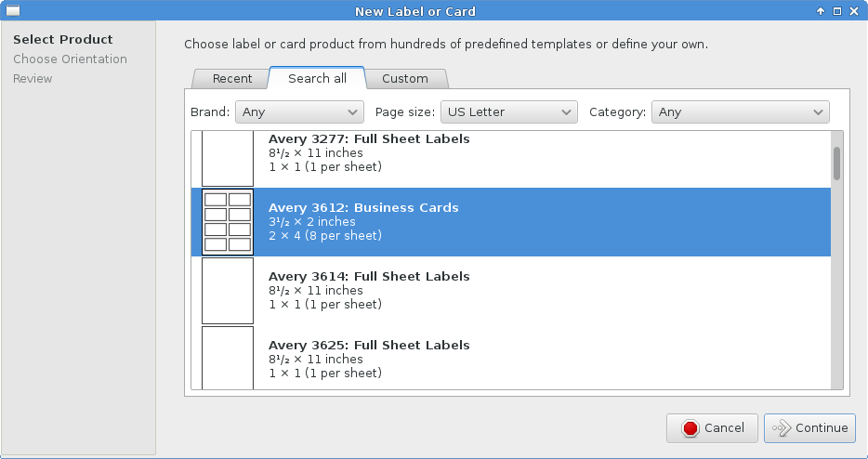The image size is (868, 459).
Task: Click the Select Product step
Action: pos(63,39)
